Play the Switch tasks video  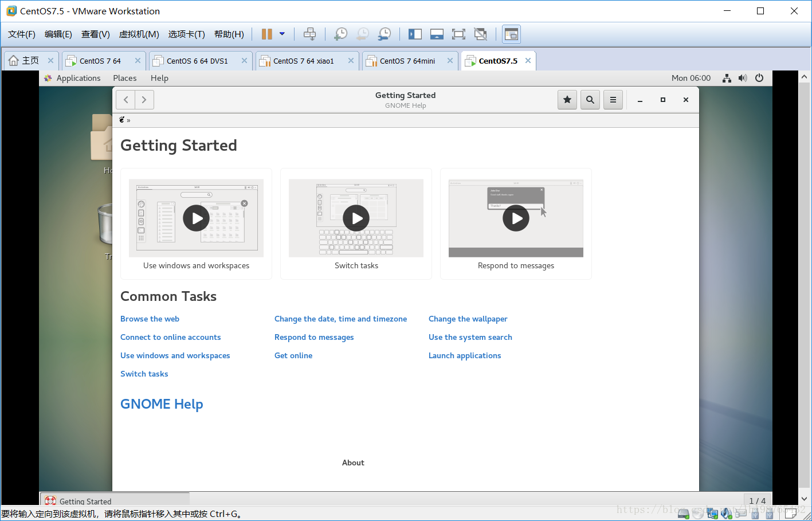(x=356, y=218)
